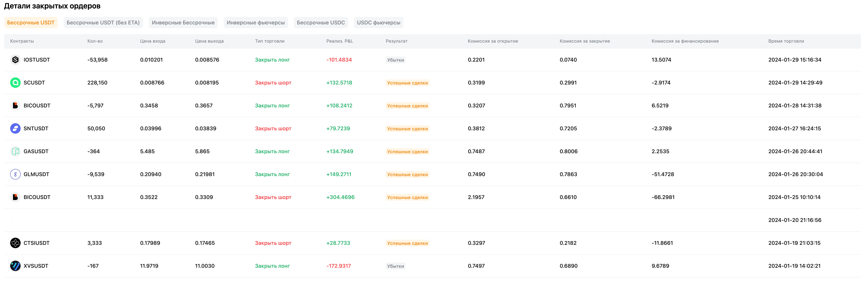The height and width of the screenshot is (282, 868).
Task: Click the SNTUSDT coin icon
Action: tap(15, 128)
